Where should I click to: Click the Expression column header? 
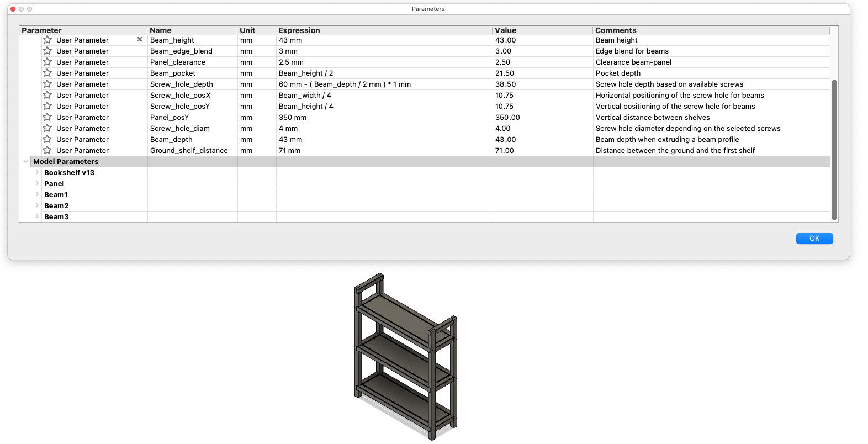[384, 30]
